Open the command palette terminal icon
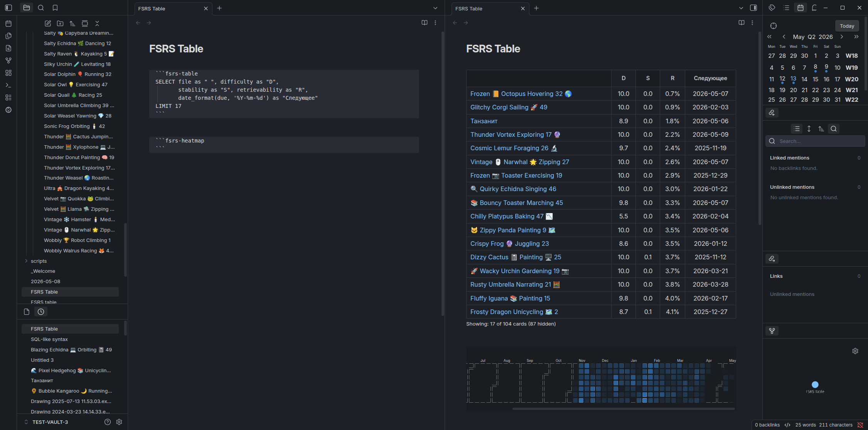The width and height of the screenshot is (868, 430). tap(8, 85)
